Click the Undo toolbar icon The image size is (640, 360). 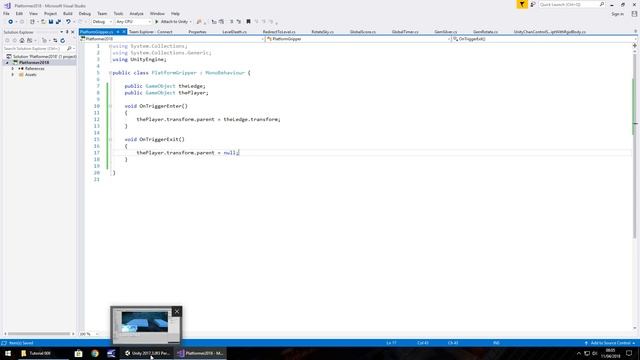[x=68, y=22]
